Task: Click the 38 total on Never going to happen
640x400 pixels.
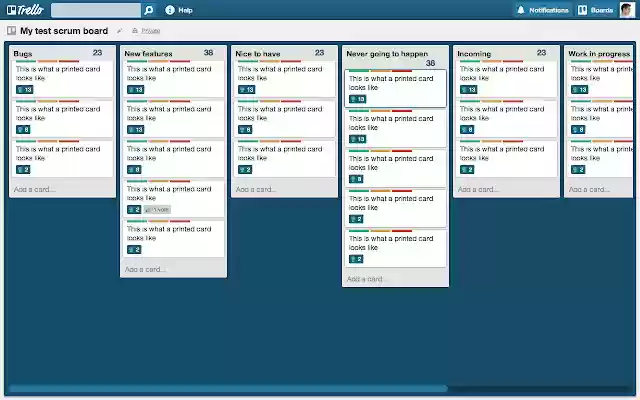Action: [430, 63]
